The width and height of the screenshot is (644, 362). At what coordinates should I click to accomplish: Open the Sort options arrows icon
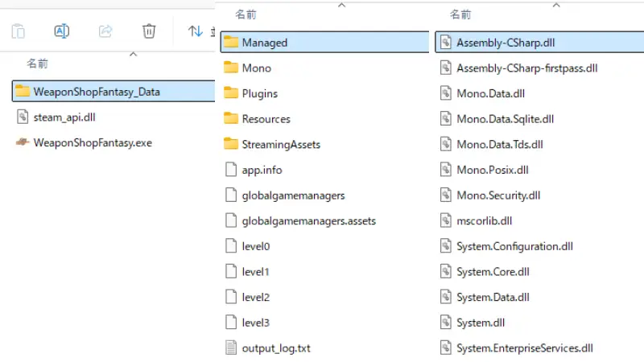click(x=195, y=31)
